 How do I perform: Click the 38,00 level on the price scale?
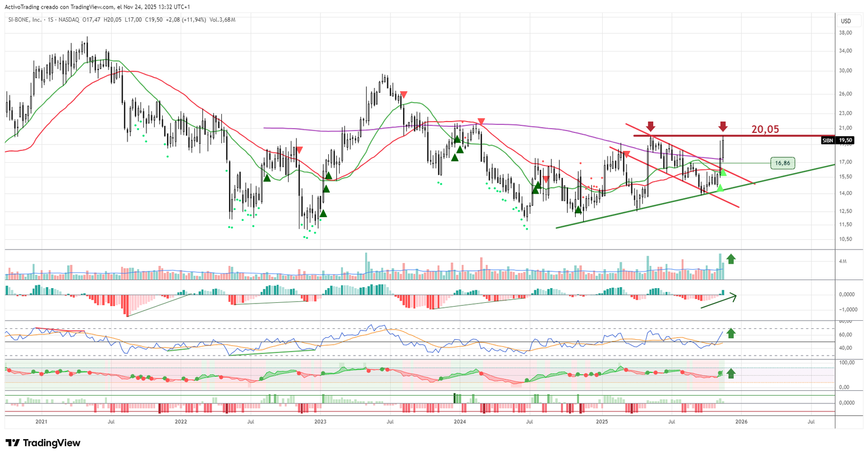[x=845, y=33]
